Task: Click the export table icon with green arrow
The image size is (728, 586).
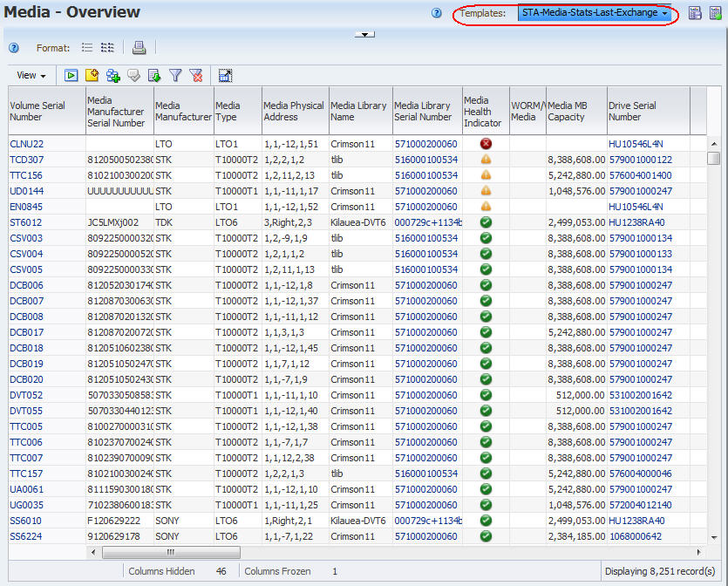Action: pos(154,75)
